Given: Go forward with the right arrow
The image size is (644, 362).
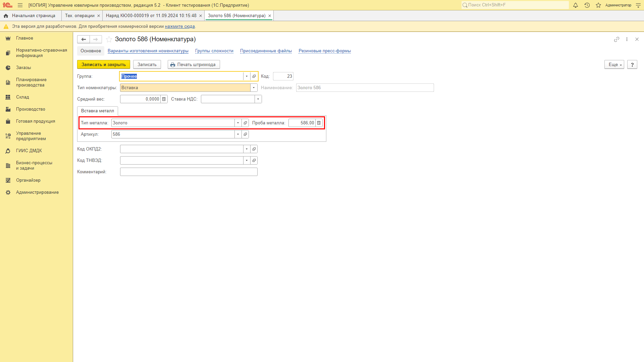Looking at the screenshot, I should click(96, 39).
